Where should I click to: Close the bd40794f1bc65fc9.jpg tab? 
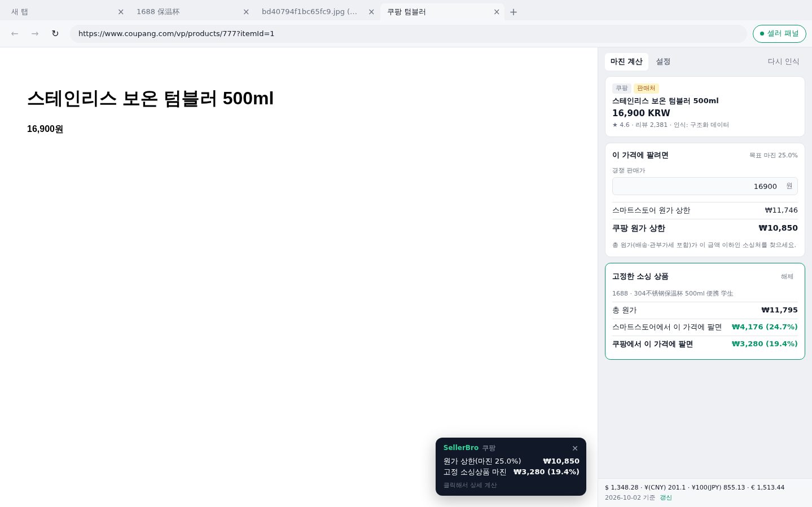click(371, 12)
